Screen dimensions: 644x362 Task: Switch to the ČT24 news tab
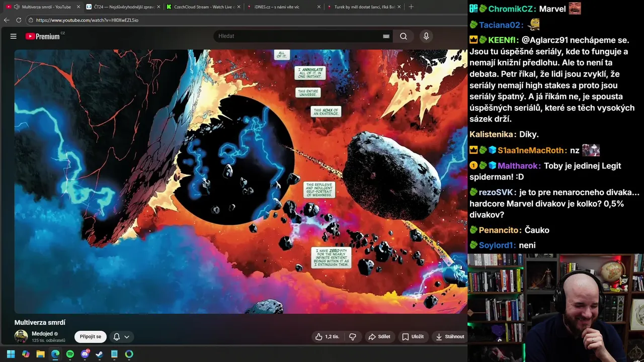point(124,7)
